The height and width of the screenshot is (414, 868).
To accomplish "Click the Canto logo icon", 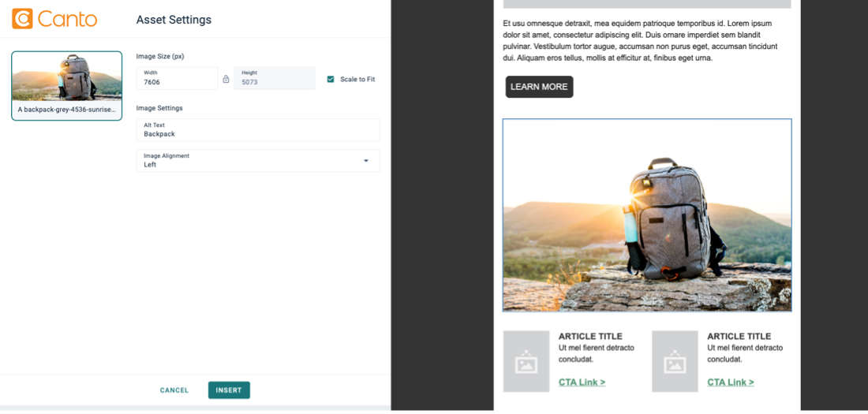I will [x=23, y=19].
